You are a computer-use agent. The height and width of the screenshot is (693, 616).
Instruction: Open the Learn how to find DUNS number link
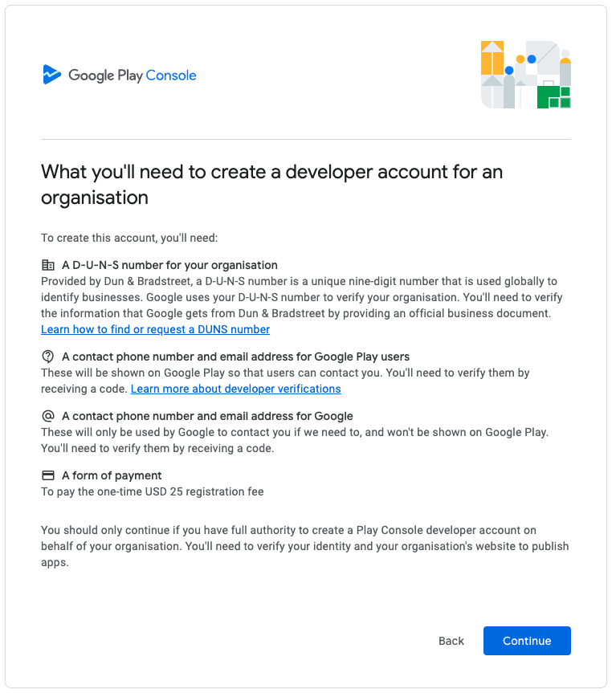click(x=156, y=329)
